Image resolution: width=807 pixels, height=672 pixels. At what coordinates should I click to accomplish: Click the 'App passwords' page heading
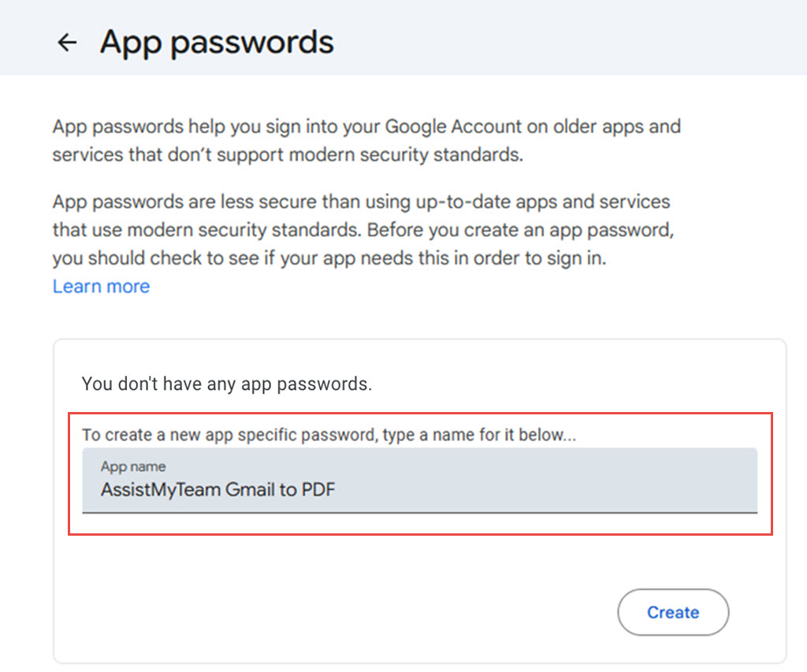[x=217, y=42]
